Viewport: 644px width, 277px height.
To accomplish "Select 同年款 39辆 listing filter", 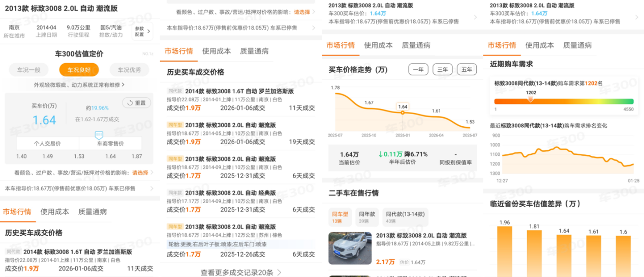I will pyautogui.click(x=367, y=217).
